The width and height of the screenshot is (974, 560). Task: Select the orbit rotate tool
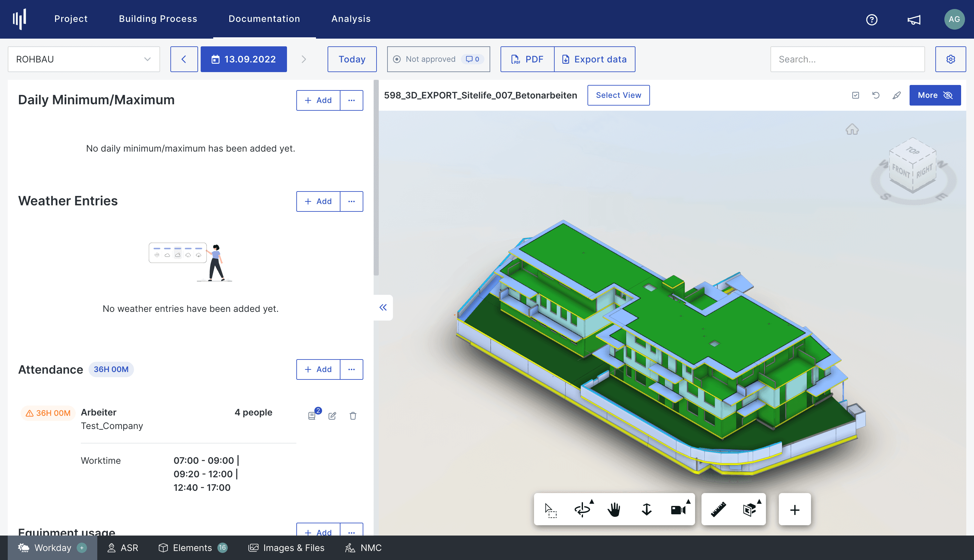pyautogui.click(x=582, y=509)
